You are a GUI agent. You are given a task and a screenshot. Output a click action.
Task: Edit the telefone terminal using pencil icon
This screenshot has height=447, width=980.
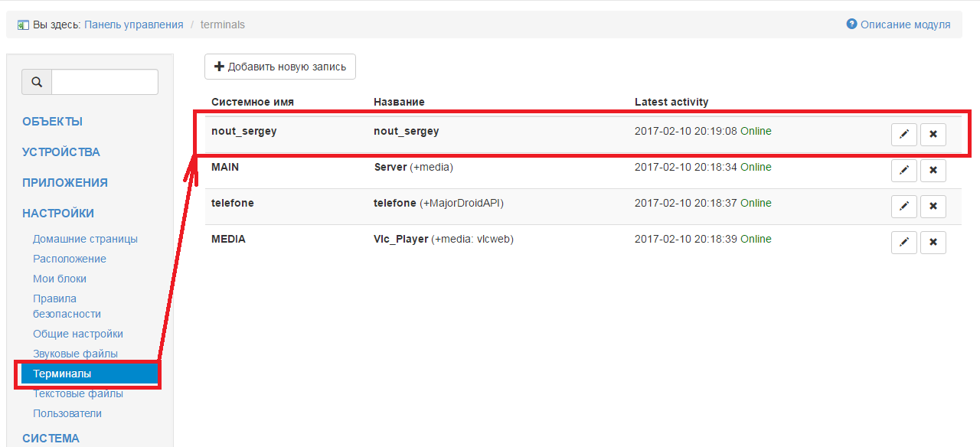coord(904,207)
